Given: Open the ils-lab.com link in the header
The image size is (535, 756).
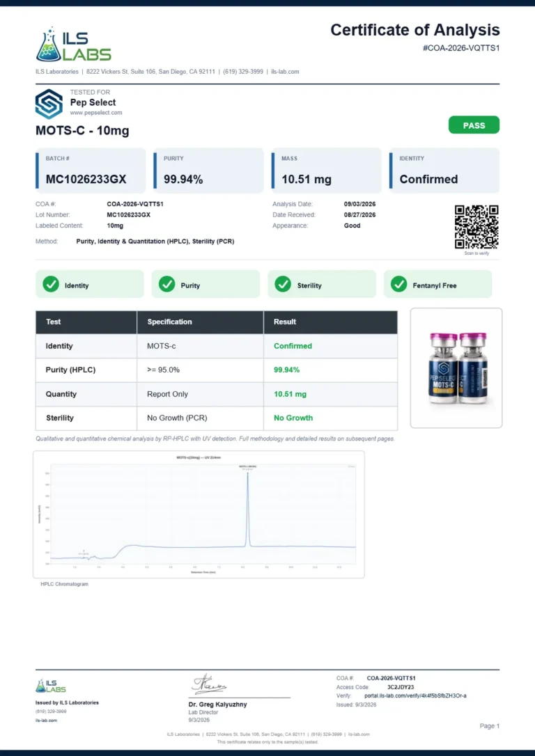Looking at the screenshot, I should click(285, 72).
